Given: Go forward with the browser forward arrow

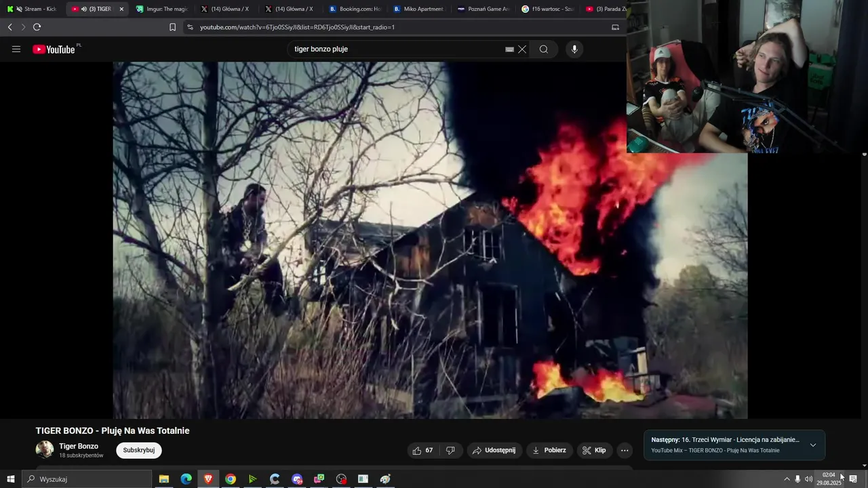Looking at the screenshot, I should 23,27.
